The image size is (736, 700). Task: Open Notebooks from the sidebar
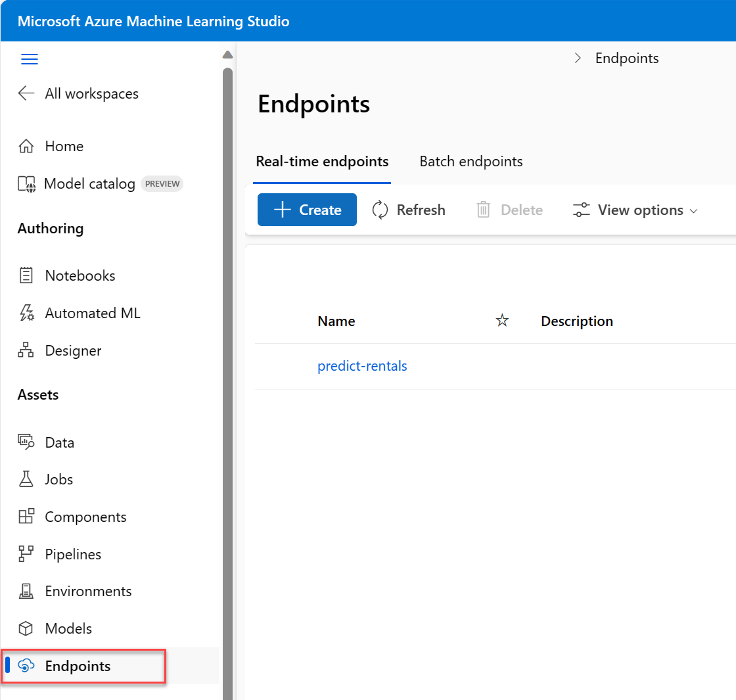tap(80, 275)
